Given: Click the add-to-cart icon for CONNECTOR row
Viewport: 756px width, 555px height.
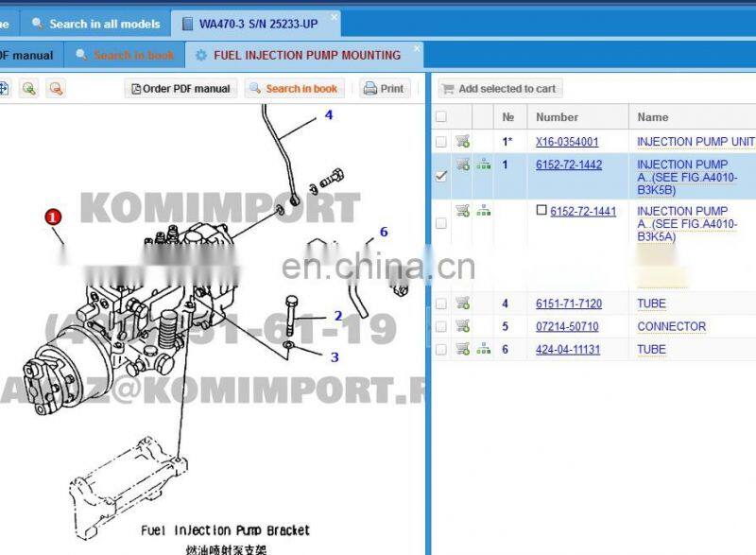Looking at the screenshot, I should 462,326.
